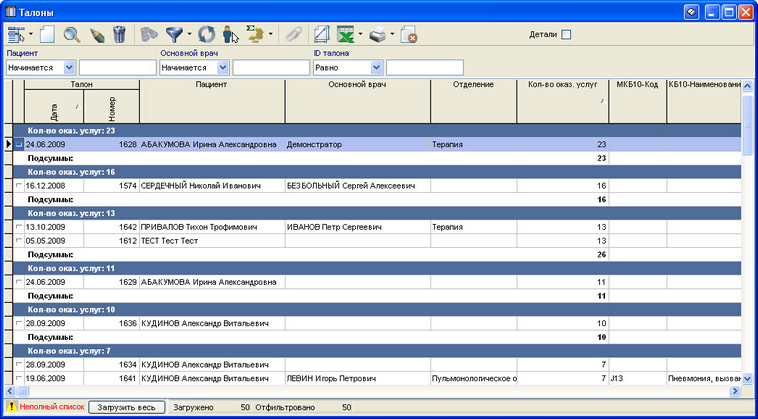Click the document with red cross icon

pyautogui.click(x=408, y=35)
